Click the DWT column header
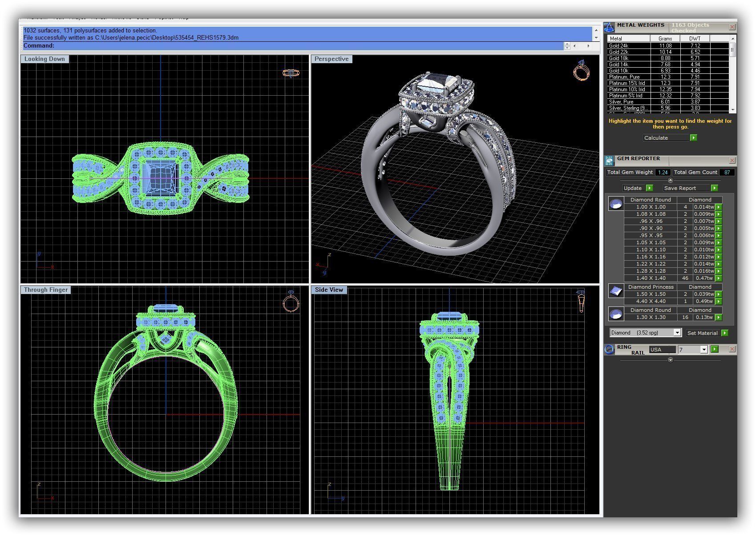Image resolution: width=756 pixels, height=536 pixels. tap(695, 39)
